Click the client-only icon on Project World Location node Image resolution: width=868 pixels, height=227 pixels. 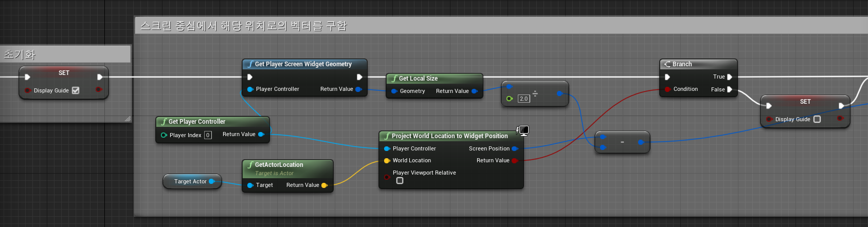tap(523, 130)
